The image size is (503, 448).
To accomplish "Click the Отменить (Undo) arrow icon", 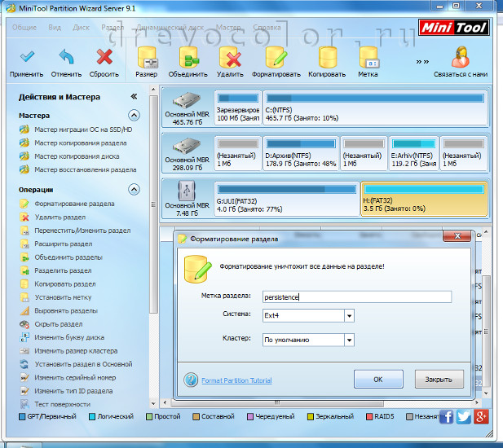I will click(66, 58).
